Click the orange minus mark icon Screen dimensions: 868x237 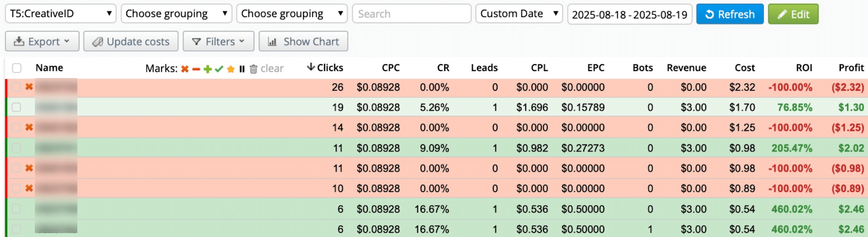[x=196, y=69]
